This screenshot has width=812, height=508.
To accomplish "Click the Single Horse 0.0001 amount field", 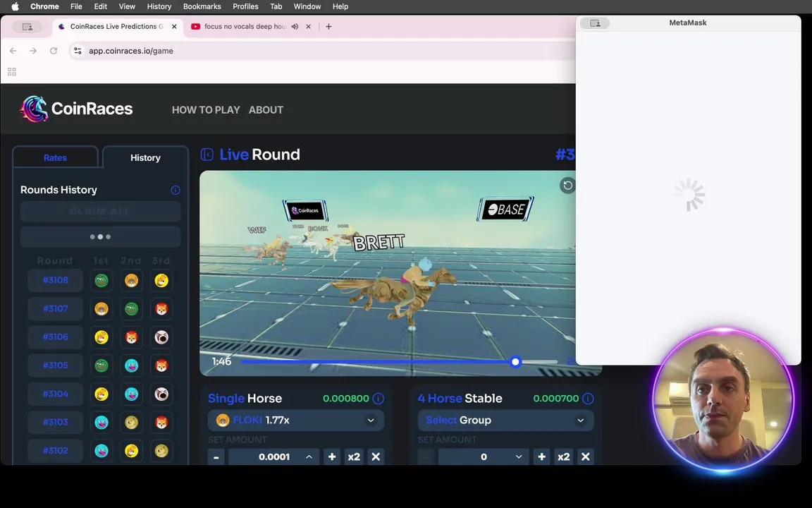I will pyautogui.click(x=274, y=456).
